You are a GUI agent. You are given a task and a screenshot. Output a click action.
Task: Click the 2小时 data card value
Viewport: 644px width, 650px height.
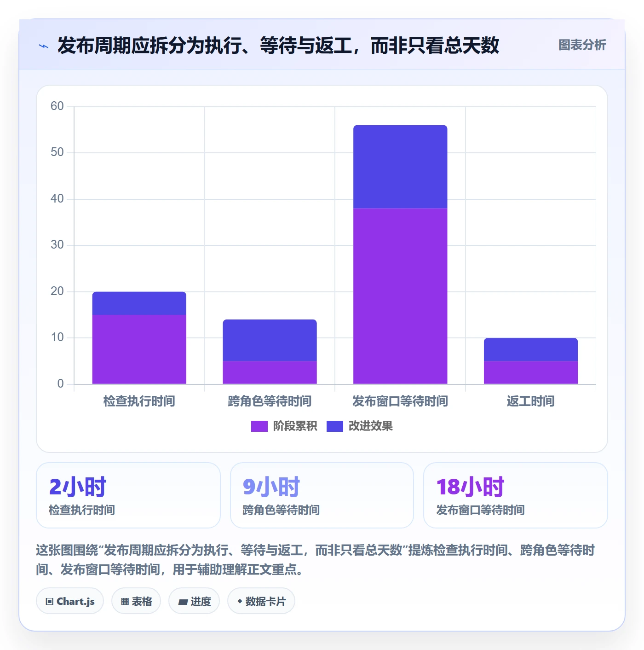(77, 487)
